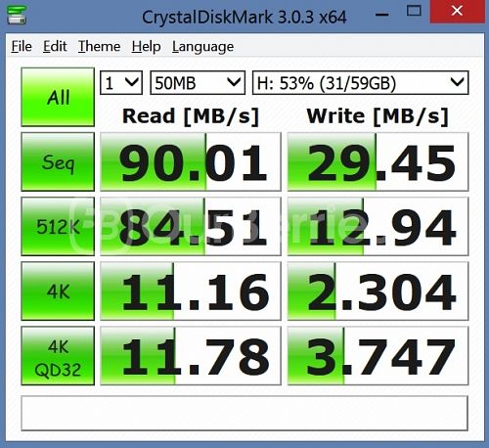Open the Theme menu
The height and width of the screenshot is (448, 489).
(100, 46)
